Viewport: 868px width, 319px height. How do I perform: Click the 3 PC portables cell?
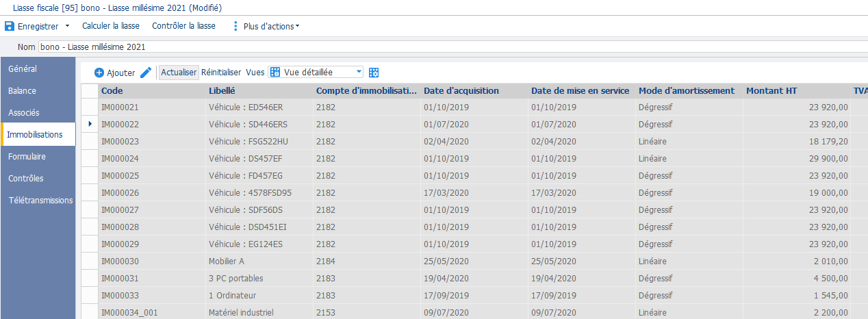(259, 278)
